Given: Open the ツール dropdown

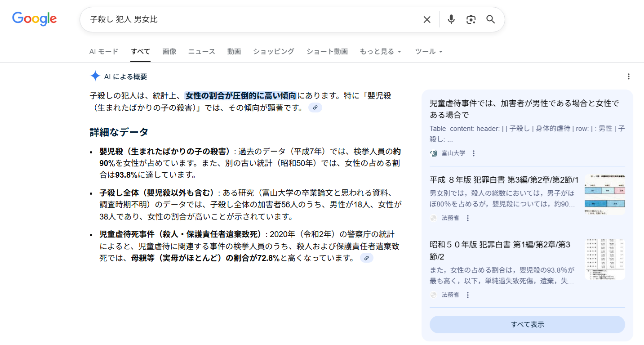Looking at the screenshot, I should pos(429,51).
